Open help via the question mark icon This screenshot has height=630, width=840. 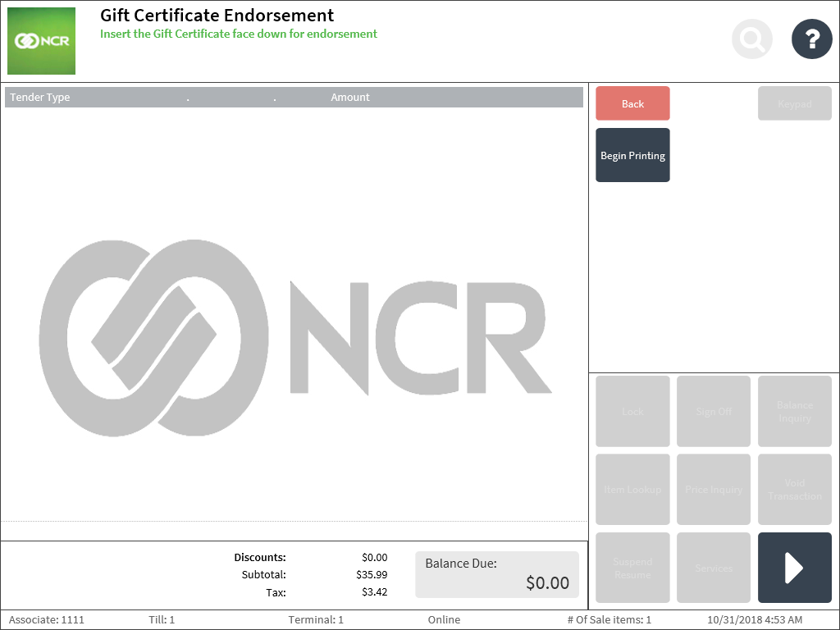[812, 39]
